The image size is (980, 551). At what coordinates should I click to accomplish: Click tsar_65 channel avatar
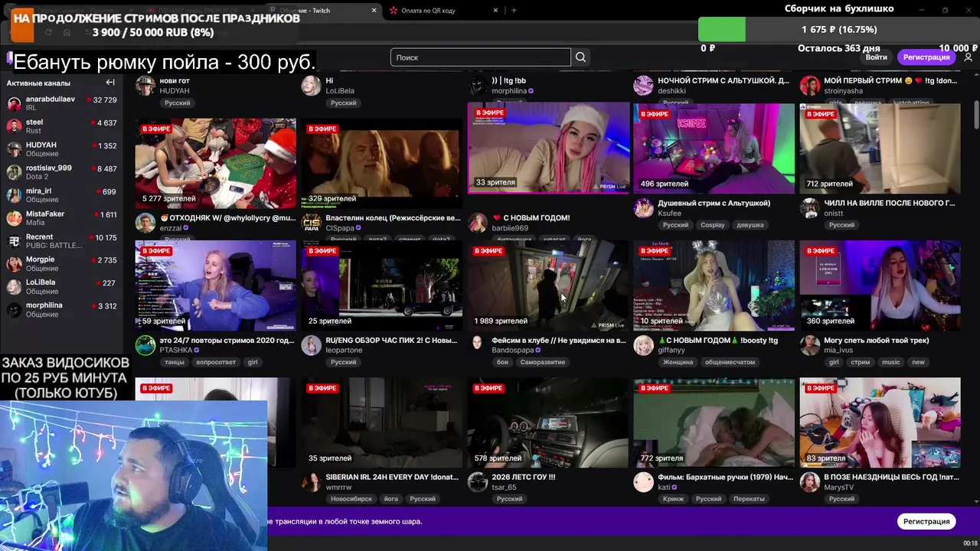pyautogui.click(x=478, y=482)
